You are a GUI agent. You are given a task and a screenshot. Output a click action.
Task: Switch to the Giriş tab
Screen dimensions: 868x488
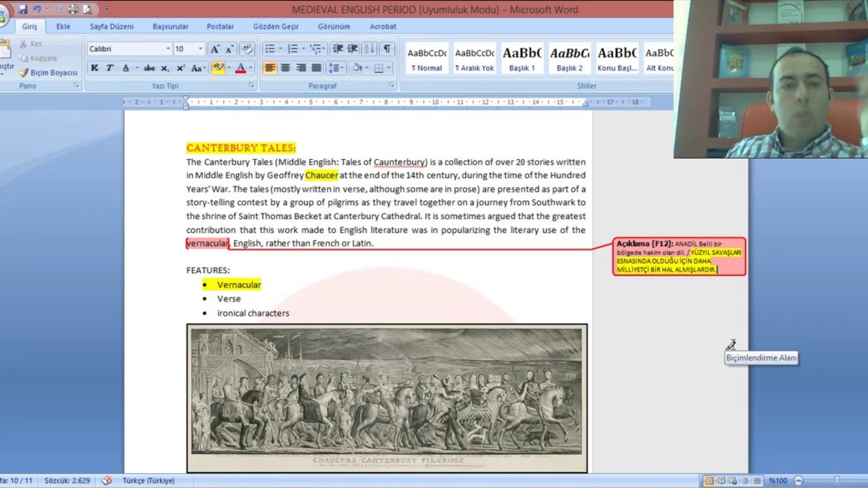(x=29, y=26)
